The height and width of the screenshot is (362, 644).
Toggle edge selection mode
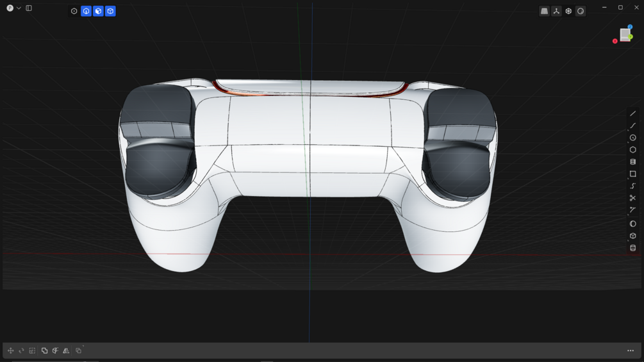pos(87,11)
